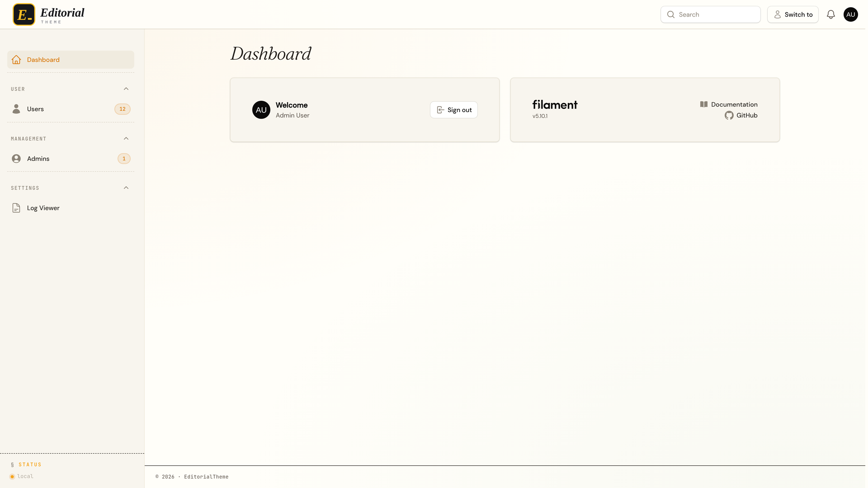The height and width of the screenshot is (488, 868).
Task: Click the Dashboard page heading
Action: tap(271, 54)
